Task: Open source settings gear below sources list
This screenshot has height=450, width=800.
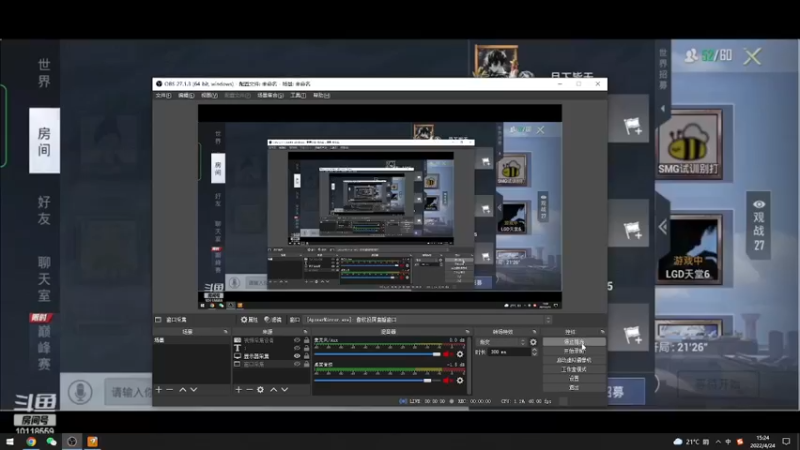Action: coord(261,390)
